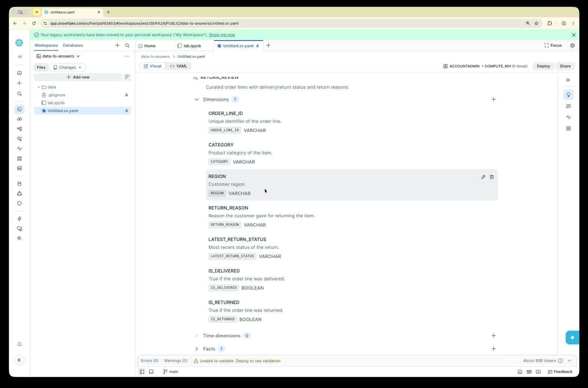Click the Share button
Image resolution: width=588 pixels, height=388 pixels.
565,66
